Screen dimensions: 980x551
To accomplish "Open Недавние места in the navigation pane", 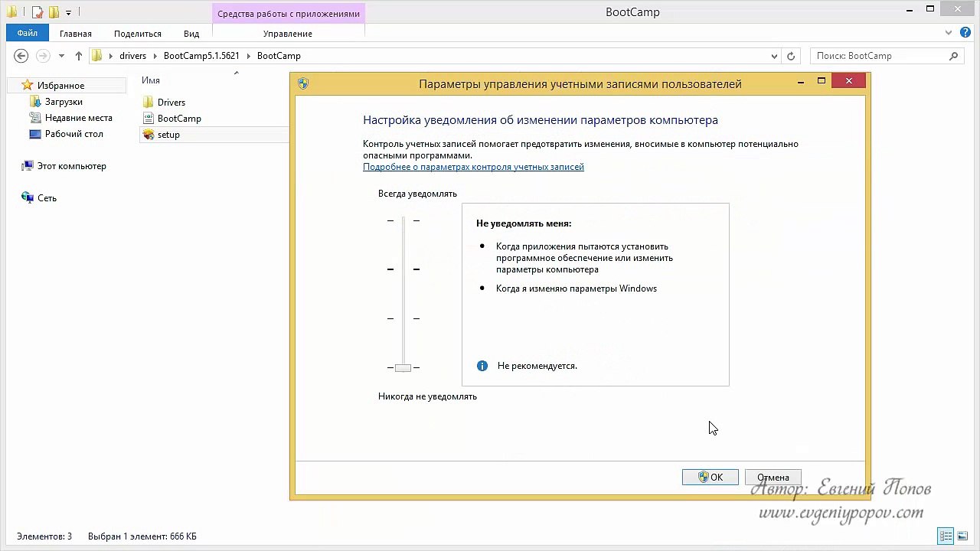I will (x=78, y=118).
